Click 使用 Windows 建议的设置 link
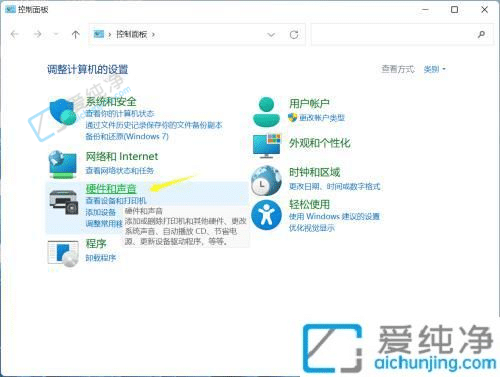The height and width of the screenshot is (377, 500). point(334,217)
